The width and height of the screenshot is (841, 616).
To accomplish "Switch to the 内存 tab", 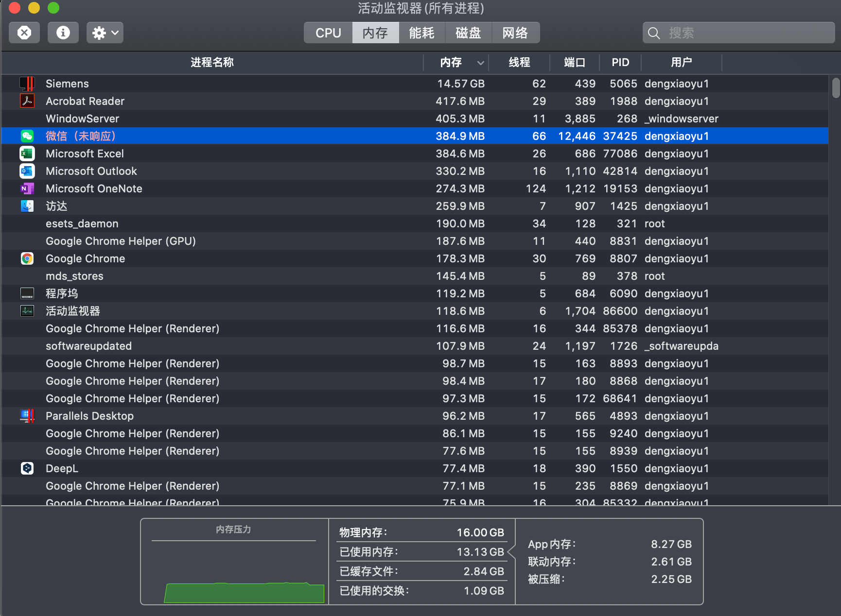I will tap(375, 33).
